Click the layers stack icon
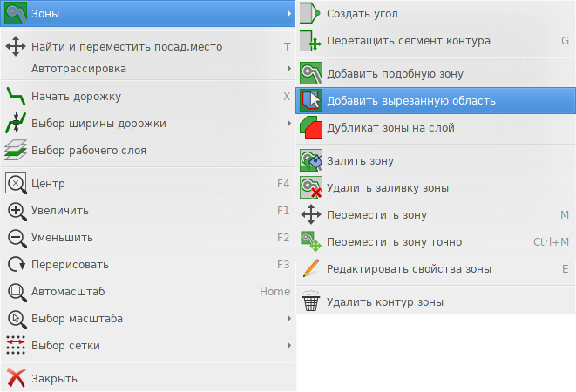576x392 pixels. (x=16, y=150)
